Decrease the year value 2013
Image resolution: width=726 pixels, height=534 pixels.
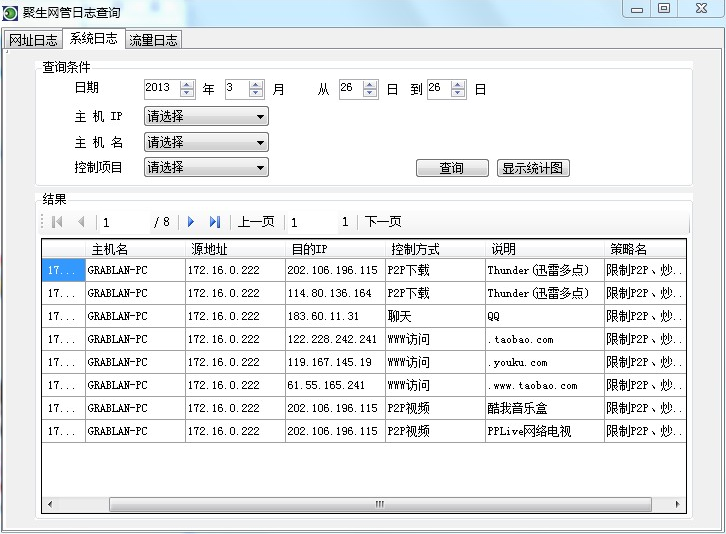point(187,93)
